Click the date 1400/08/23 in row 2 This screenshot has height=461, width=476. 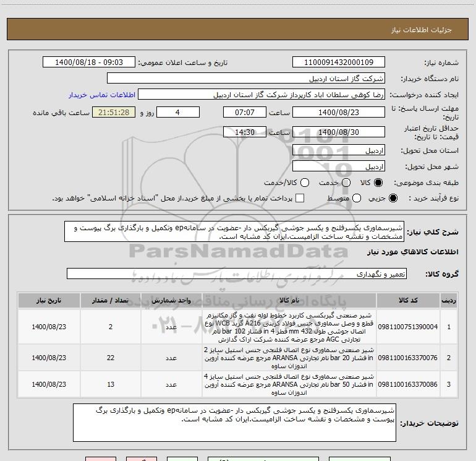coord(49,358)
